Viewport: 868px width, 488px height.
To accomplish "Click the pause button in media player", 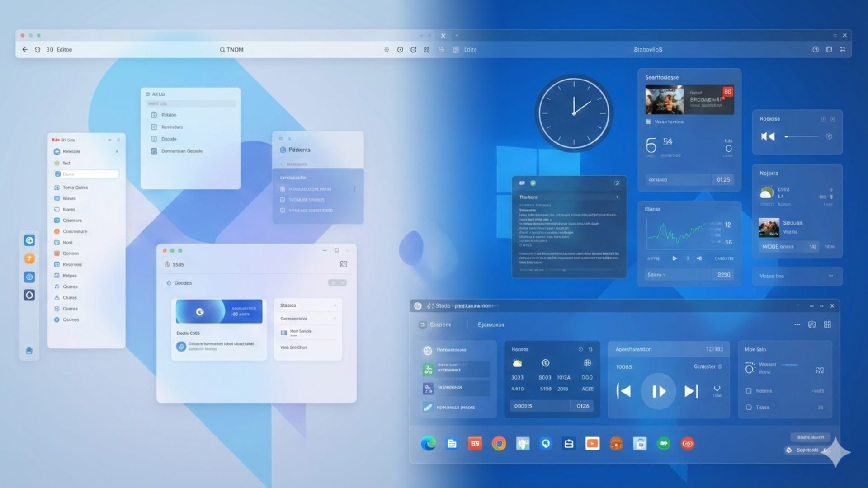I will tap(658, 391).
